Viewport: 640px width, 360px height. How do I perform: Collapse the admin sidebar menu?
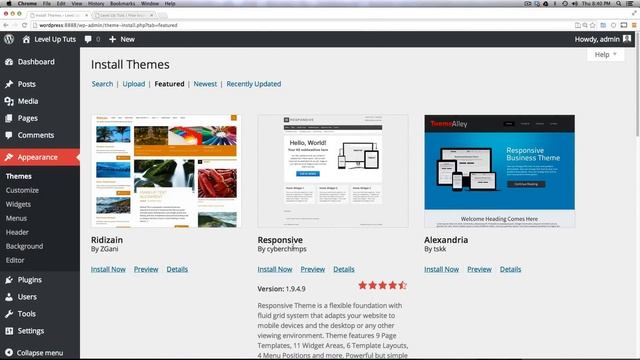(34, 353)
